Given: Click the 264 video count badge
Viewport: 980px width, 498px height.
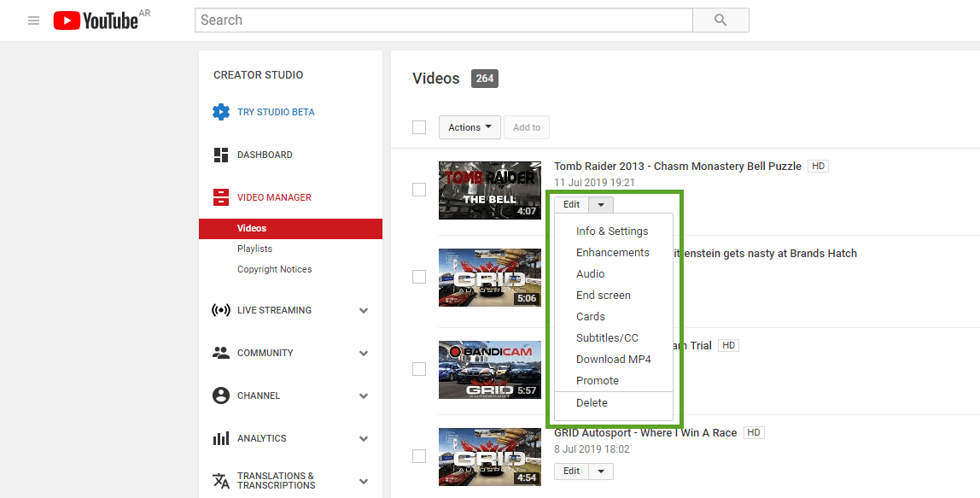Looking at the screenshot, I should (x=484, y=79).
